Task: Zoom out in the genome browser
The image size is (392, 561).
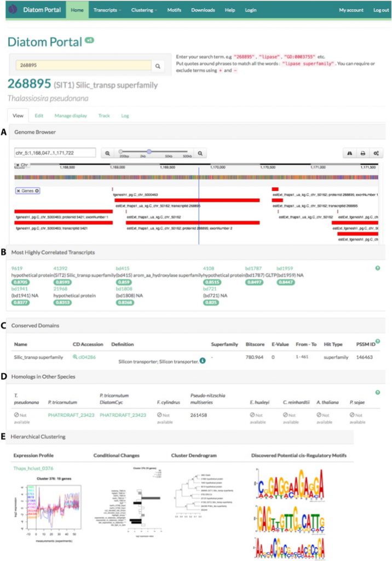Action: pos(108,153)
